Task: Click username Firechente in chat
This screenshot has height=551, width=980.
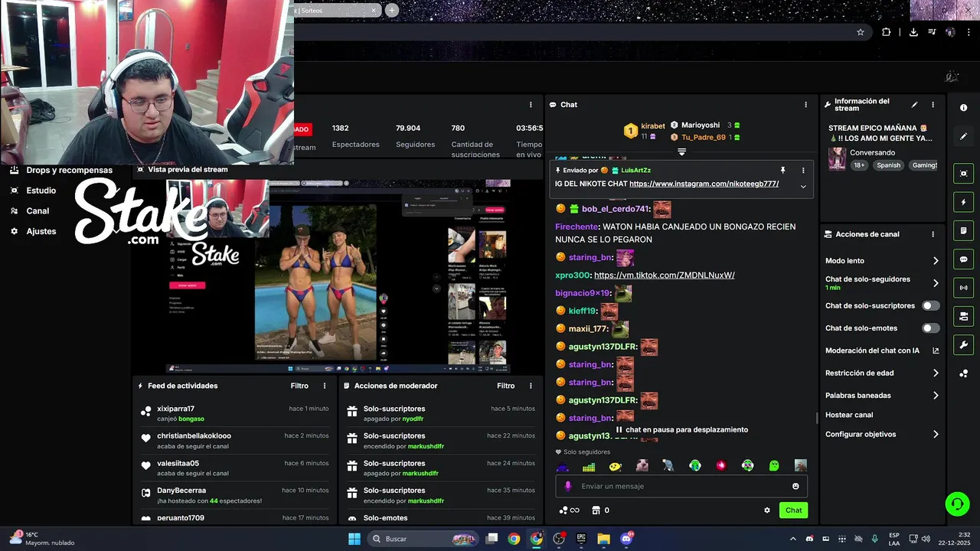Action: (577, 227)
